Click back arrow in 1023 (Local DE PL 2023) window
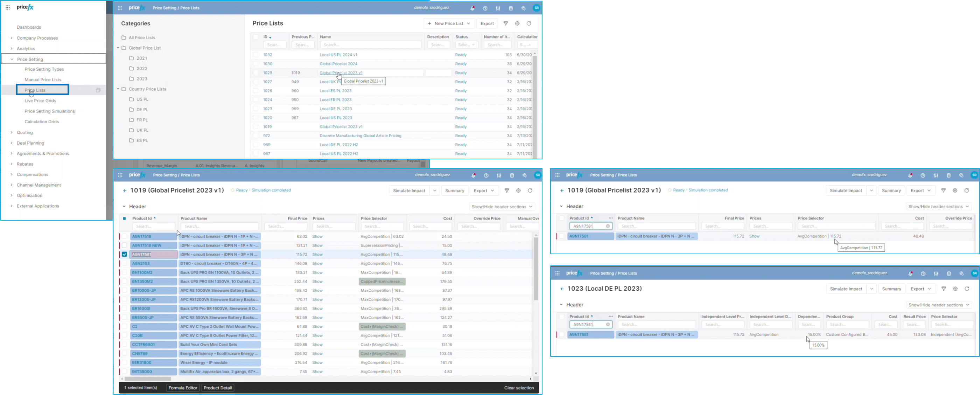The image size is (980, 395). coord(562,289)
